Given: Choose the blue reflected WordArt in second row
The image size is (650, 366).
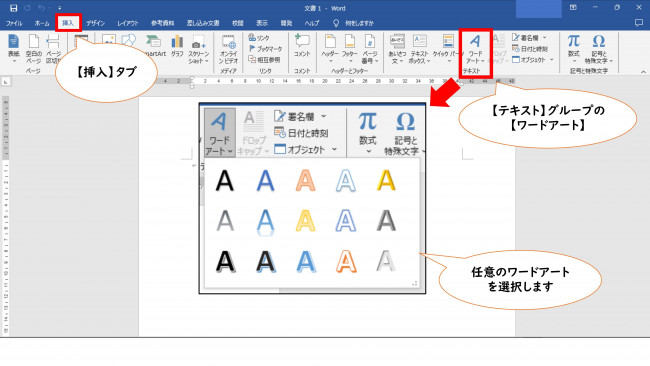Looking at the screenshot, I should point(265,222).
